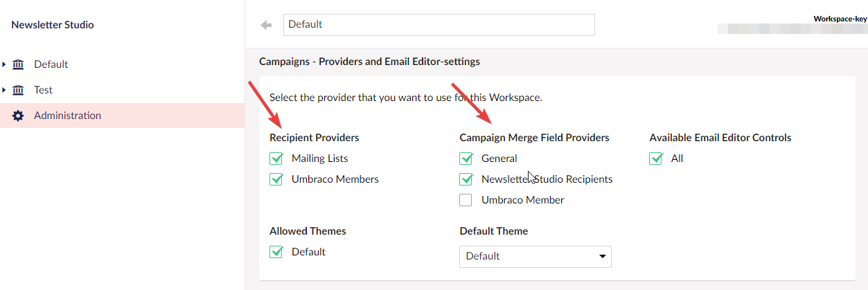Click the workspace name input field
This screenshot has width=868, height=290.
(x=439, y=24)
